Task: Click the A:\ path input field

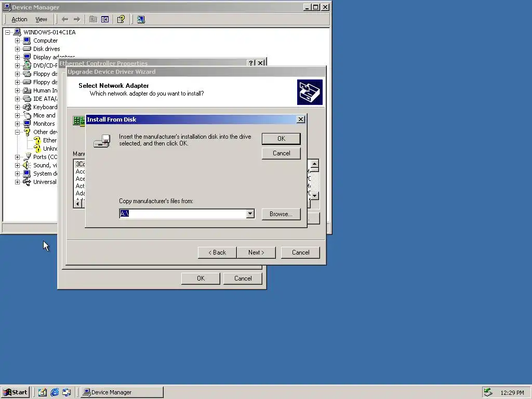Action: click(x=183, y=214)
